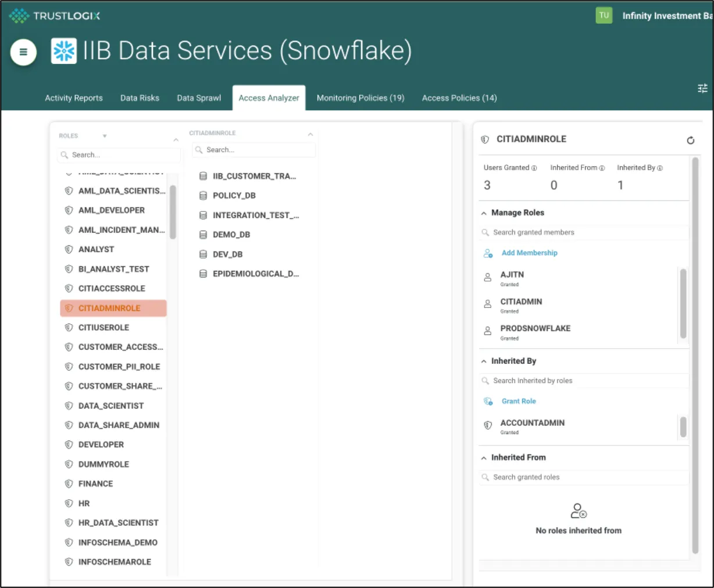Click the Users Granted info icon

534,168
